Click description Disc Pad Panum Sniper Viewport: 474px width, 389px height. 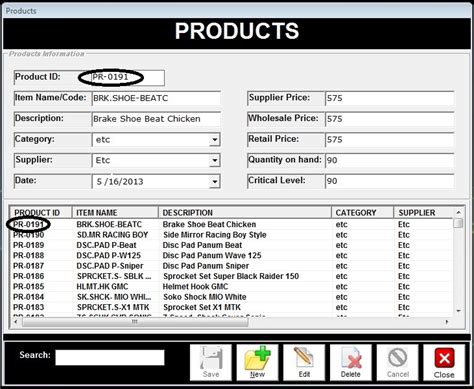pos(206,266)
